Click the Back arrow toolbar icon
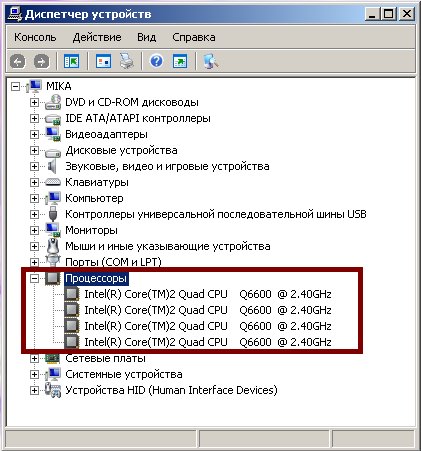 pyautogui.click(x=18, y=61)
